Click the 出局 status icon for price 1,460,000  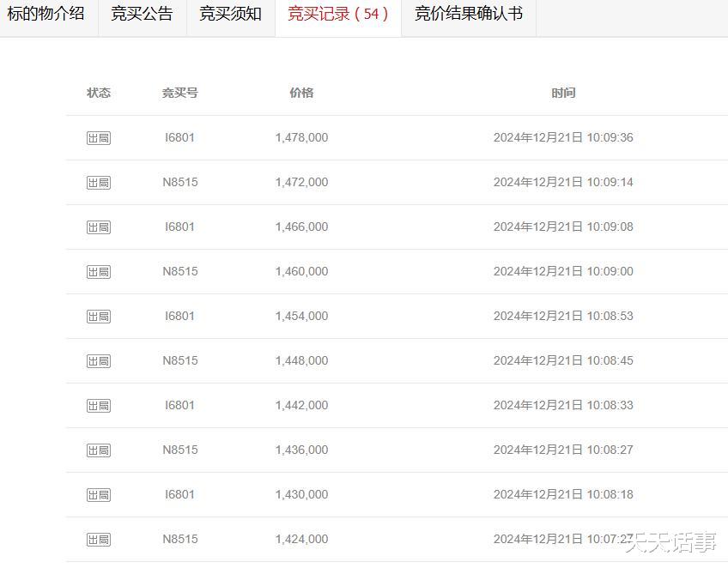[x=99, y=271]
